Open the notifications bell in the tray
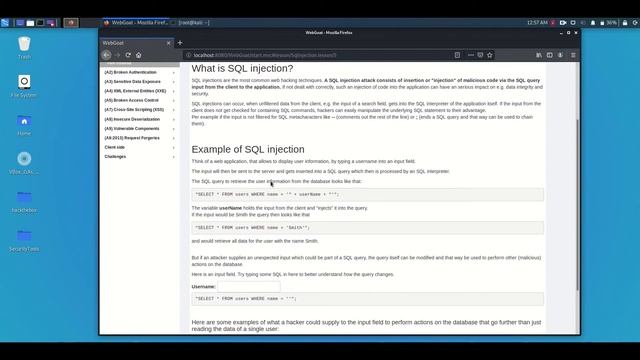 [593, 23]
